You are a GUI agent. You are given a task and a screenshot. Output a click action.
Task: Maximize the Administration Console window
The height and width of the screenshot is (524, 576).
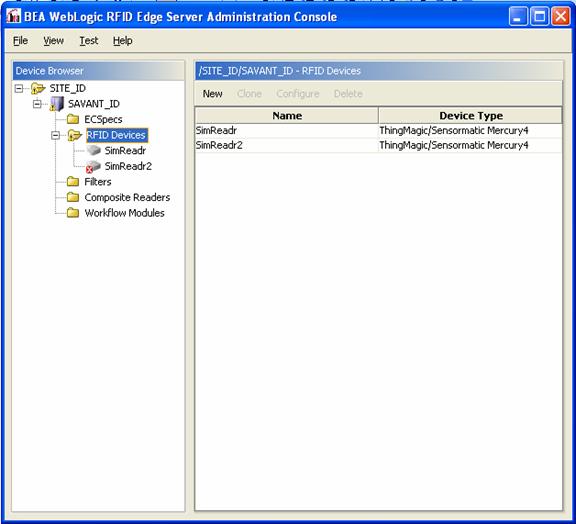[x=539, y=16]
